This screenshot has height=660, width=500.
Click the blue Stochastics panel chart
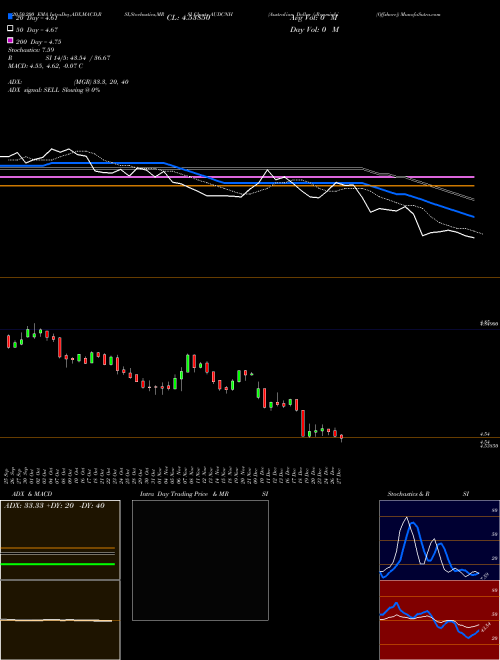click(x=439, y=540)
